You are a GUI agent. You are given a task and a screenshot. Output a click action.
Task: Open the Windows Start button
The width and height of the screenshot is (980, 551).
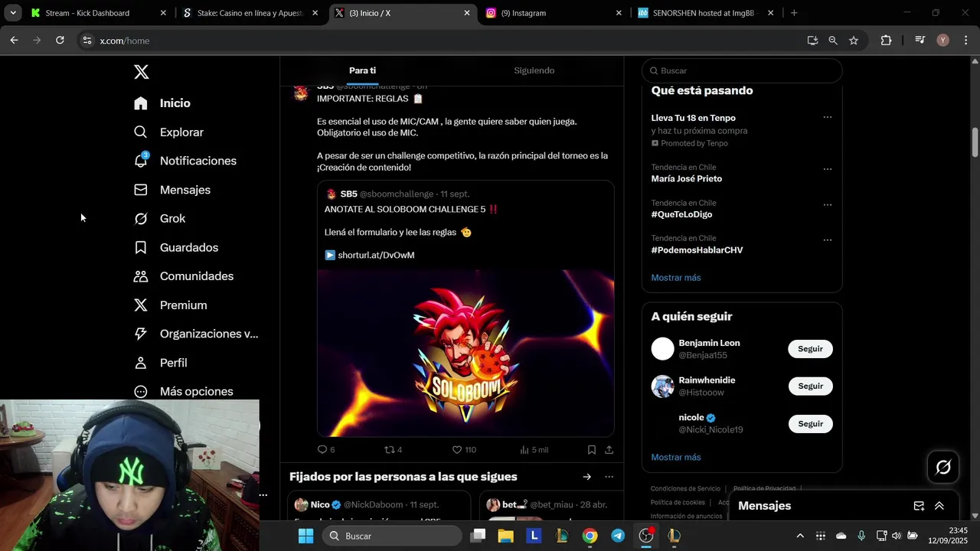point(305,536)
